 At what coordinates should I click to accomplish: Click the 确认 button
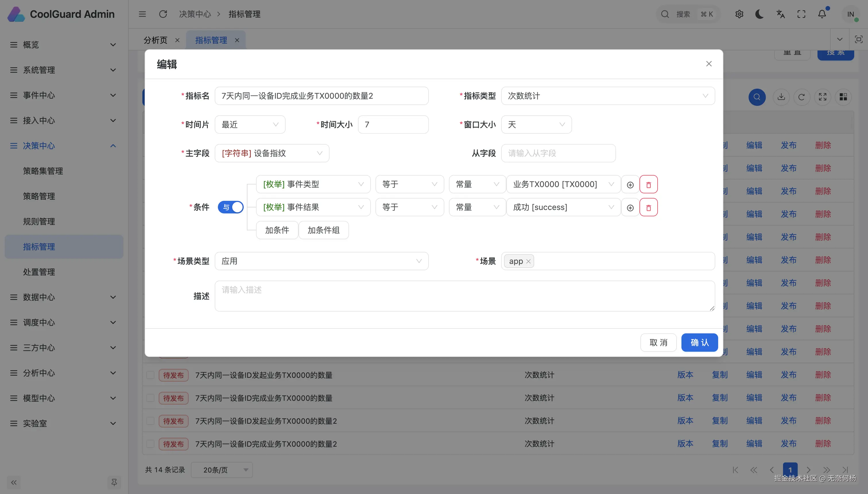point(699,342)
